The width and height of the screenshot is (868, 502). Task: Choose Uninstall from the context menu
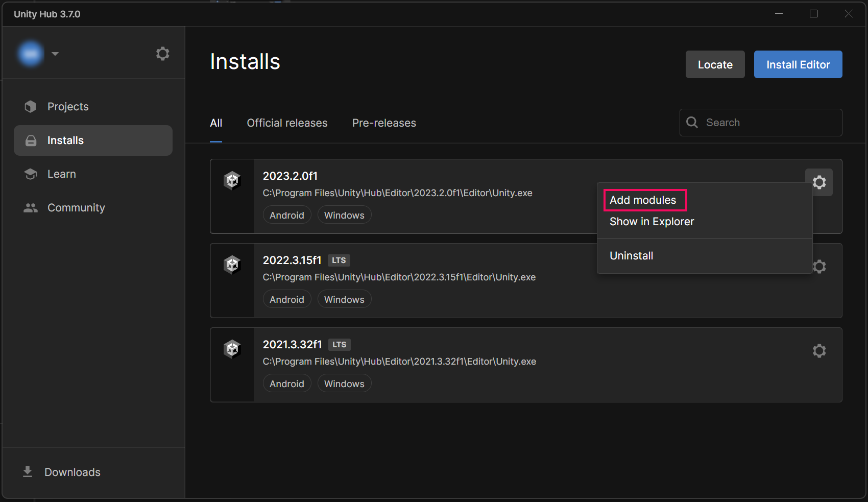631,256
